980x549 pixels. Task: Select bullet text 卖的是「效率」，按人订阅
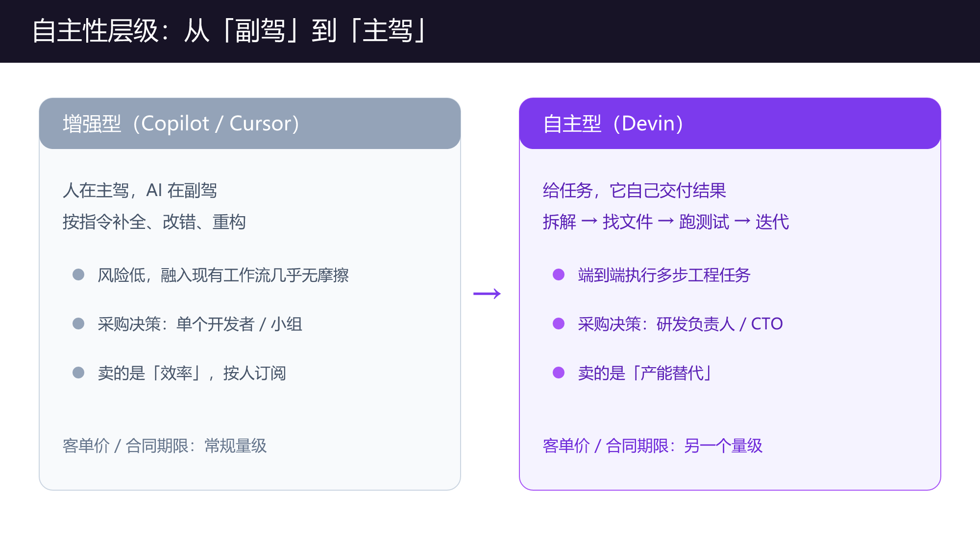[x=192, y=373]
